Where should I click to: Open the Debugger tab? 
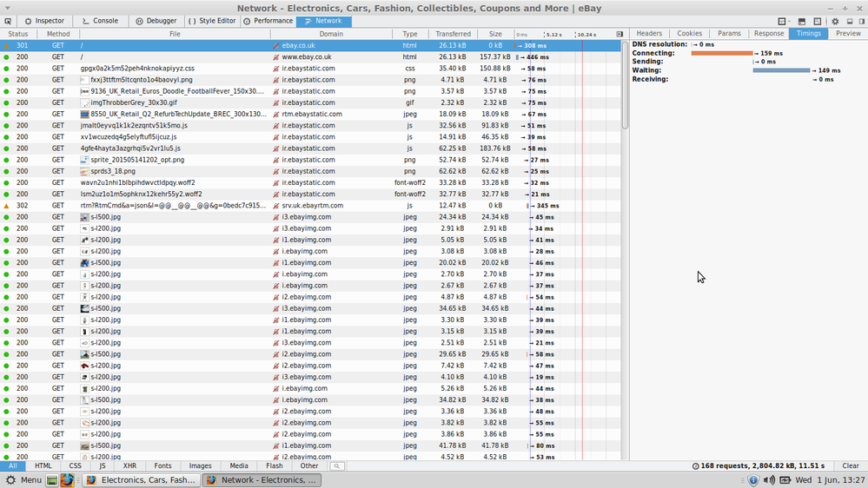(156, 21)
